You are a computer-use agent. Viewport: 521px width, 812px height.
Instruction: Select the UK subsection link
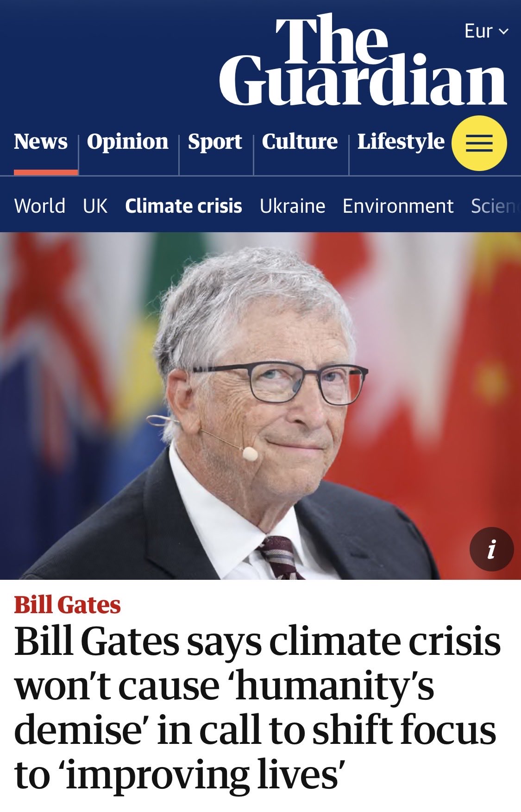tap(95, 206)
